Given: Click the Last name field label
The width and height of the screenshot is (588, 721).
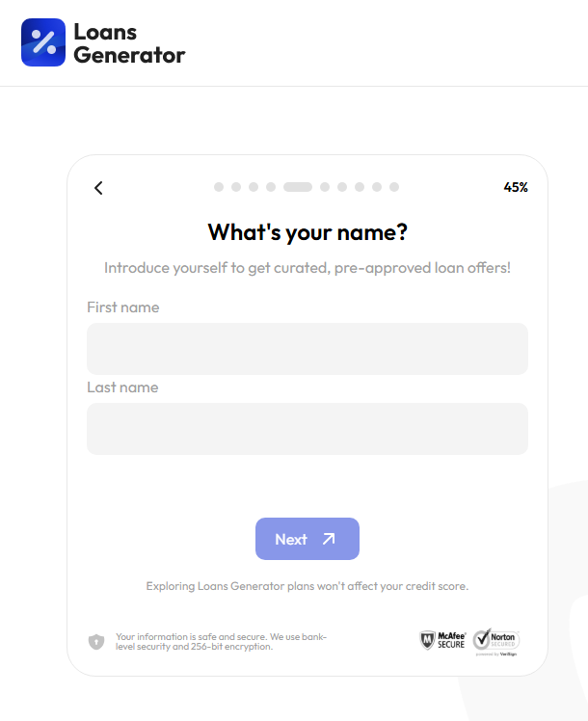Looking at the screenshot, I should pos(122,387).
